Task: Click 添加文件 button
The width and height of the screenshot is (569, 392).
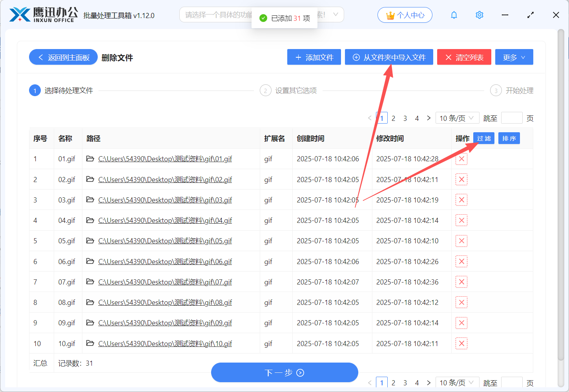Action: (314, 57)
